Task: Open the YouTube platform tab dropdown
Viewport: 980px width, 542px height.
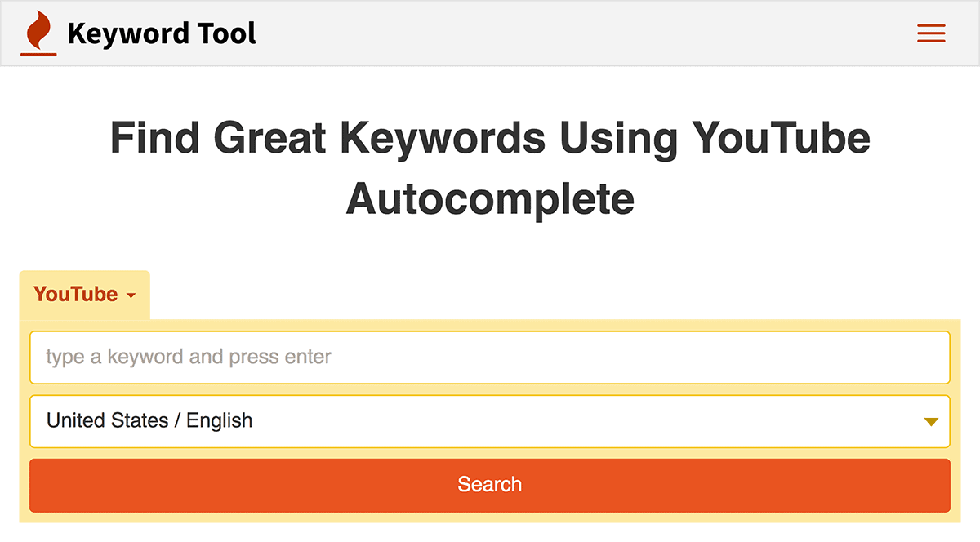Action: click(85, 295)
